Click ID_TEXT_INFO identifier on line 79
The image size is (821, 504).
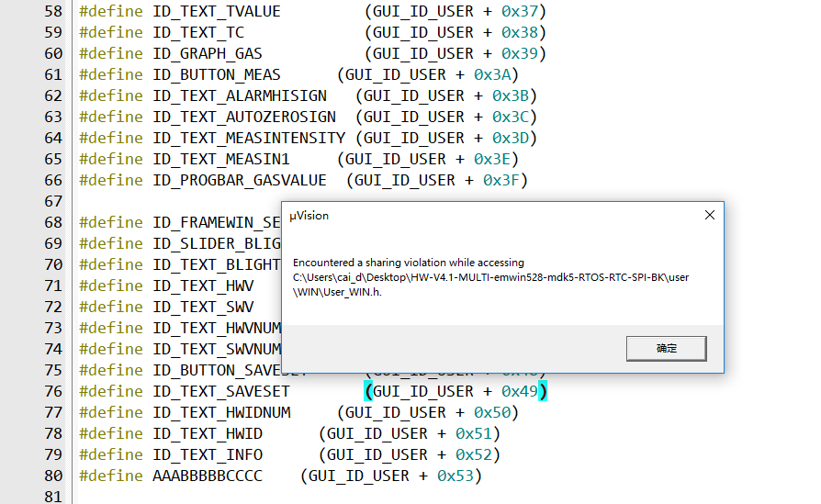[x=208, y=454]
